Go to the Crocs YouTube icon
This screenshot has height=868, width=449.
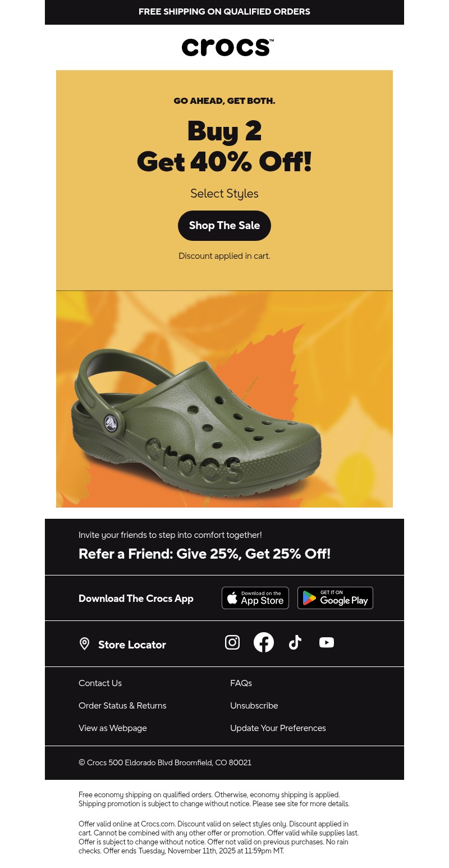327,642
